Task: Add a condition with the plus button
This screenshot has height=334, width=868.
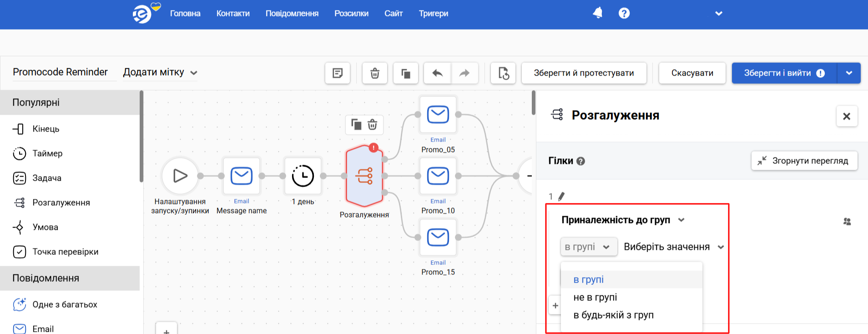Action: point(555,305)
